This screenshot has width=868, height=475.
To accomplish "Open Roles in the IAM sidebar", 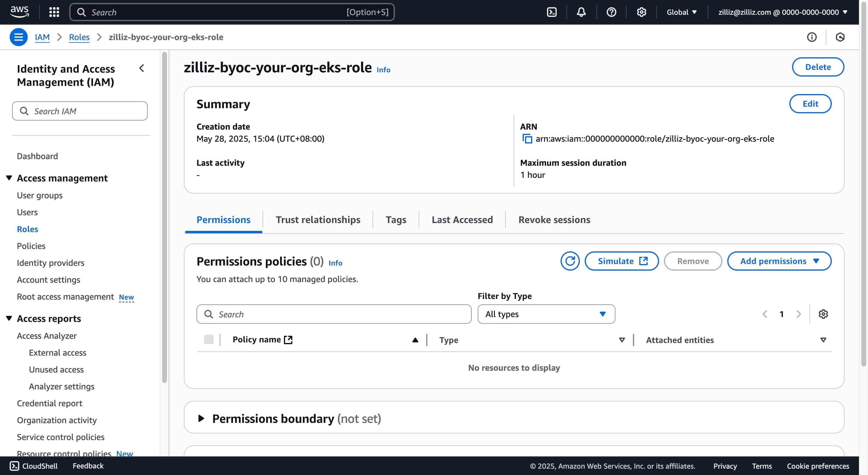I will point(27,229).
